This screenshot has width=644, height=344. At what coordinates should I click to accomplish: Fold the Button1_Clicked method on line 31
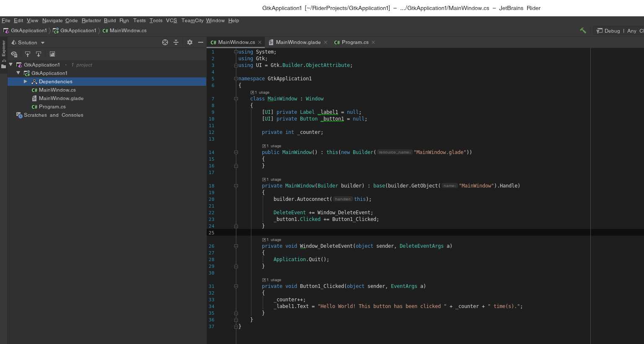click(x=236, y=286)
